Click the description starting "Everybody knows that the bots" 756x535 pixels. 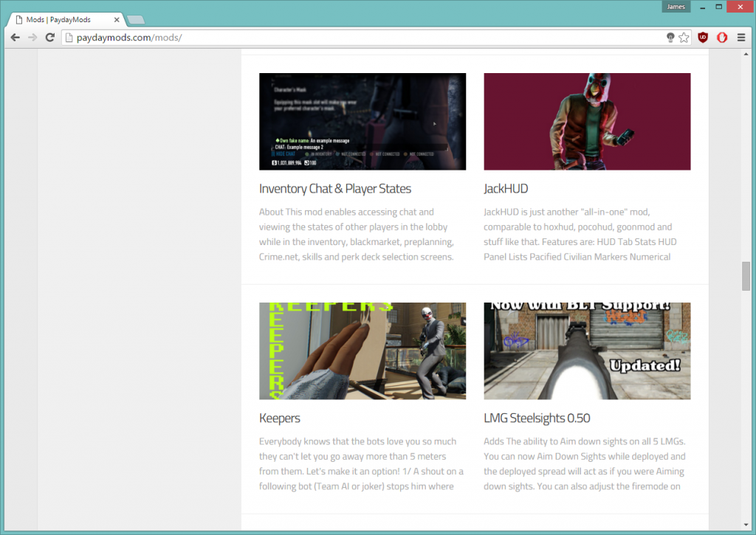tap(361, 463)
